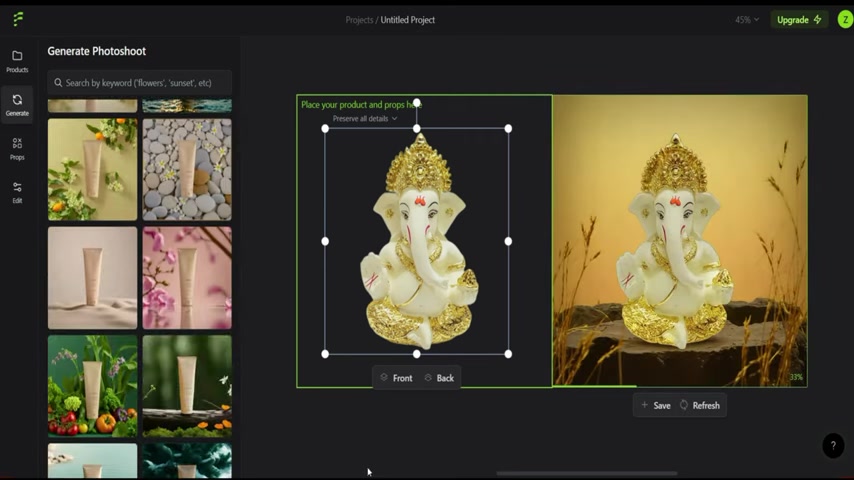Image resolution: width=854 pixels, height=480 pixels.
Task: Click the Ganesha product on the canvas
Action: 418,241
